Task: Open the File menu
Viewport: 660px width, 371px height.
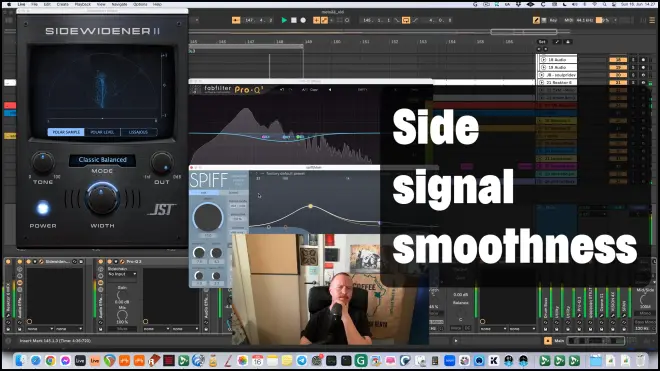Action: tap(35, 4)
